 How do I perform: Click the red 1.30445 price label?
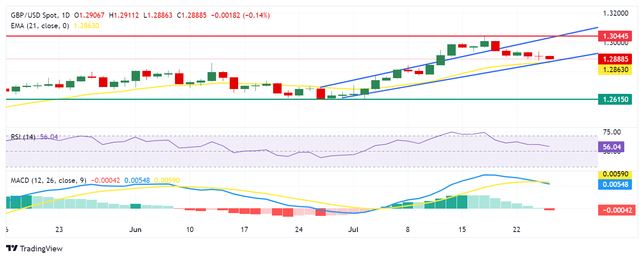(x=615, y=36)
